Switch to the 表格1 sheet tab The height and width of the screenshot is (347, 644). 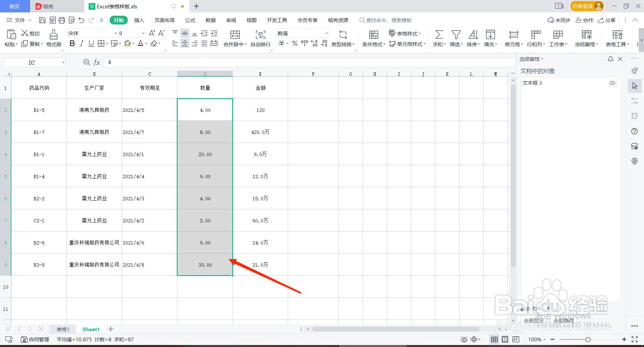coord(63,329)
